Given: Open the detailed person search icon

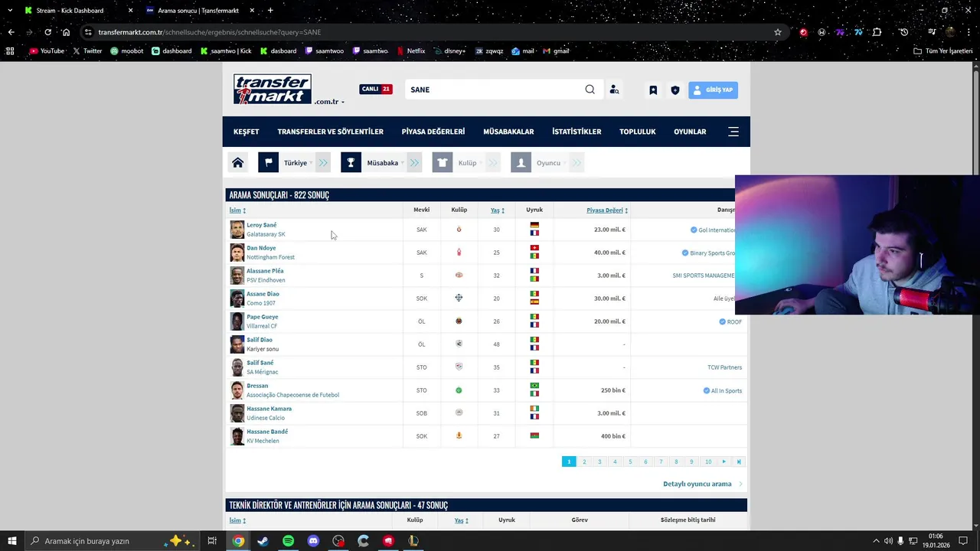Looking at the screenshot, I should 614,90.
